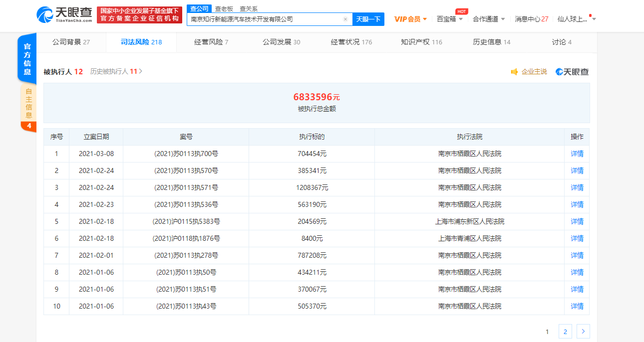Select page 1 in pagination
This screenshot has height=342, width=644.
[547, 331]
